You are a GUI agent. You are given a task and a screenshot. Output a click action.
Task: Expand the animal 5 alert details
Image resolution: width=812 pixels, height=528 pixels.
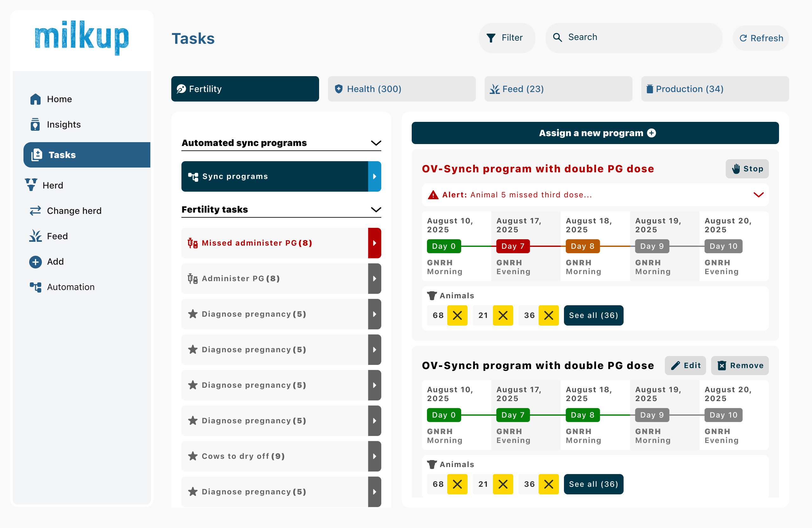tap(758, 195)
